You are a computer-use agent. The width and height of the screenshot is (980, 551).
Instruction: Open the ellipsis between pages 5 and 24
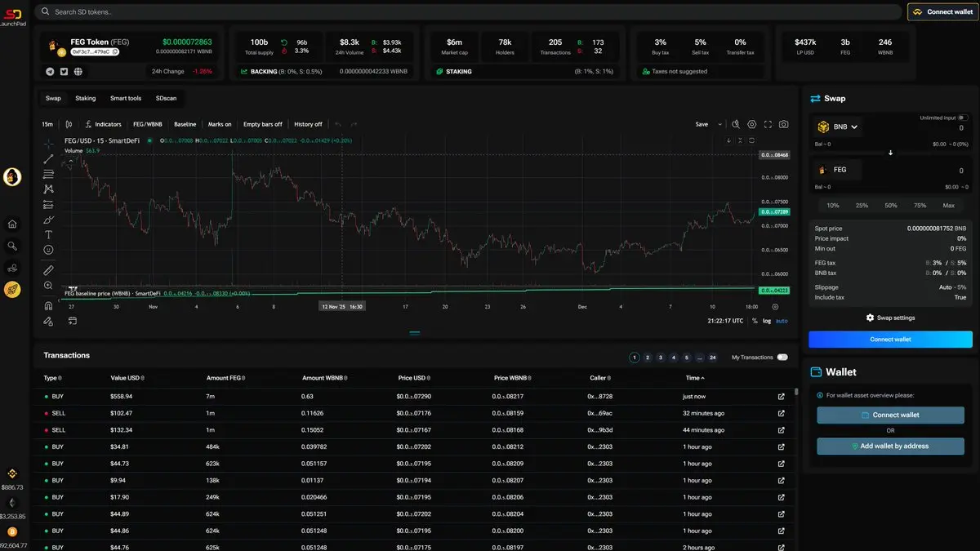coord(700,358)
